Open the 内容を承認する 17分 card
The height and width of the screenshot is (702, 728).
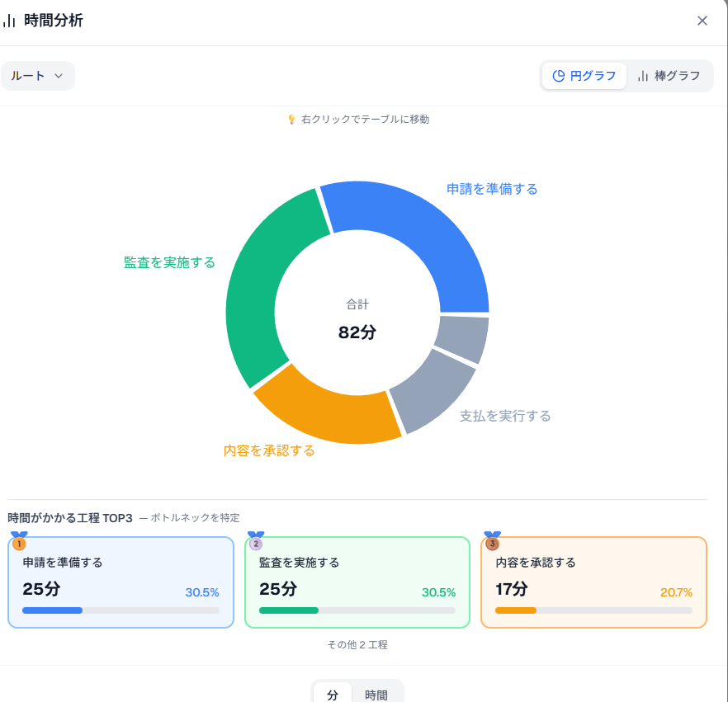pyautogui.click(x=593, y=582)
